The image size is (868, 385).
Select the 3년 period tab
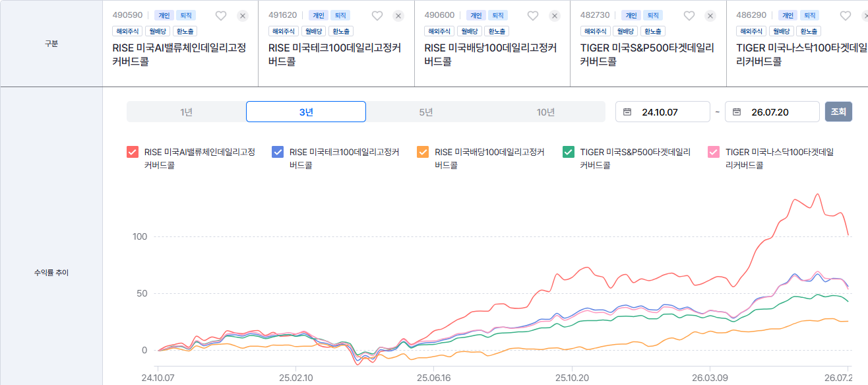306,112
